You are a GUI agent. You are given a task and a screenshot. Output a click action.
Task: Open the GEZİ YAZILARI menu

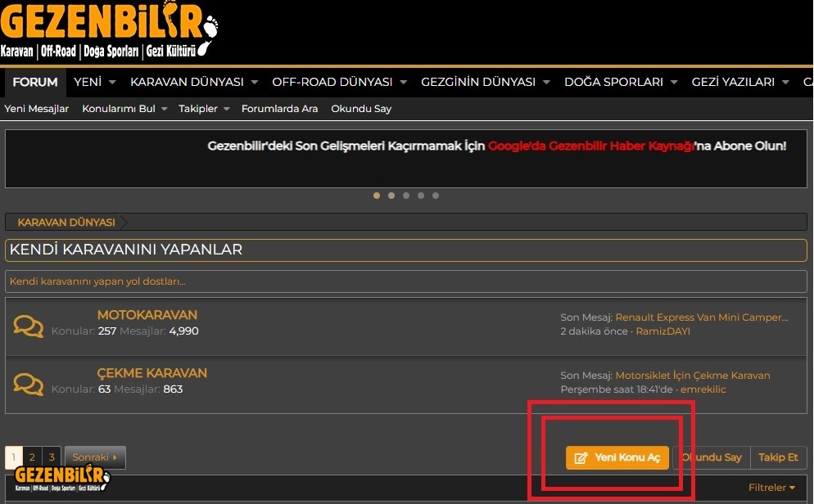coord(733,82)
